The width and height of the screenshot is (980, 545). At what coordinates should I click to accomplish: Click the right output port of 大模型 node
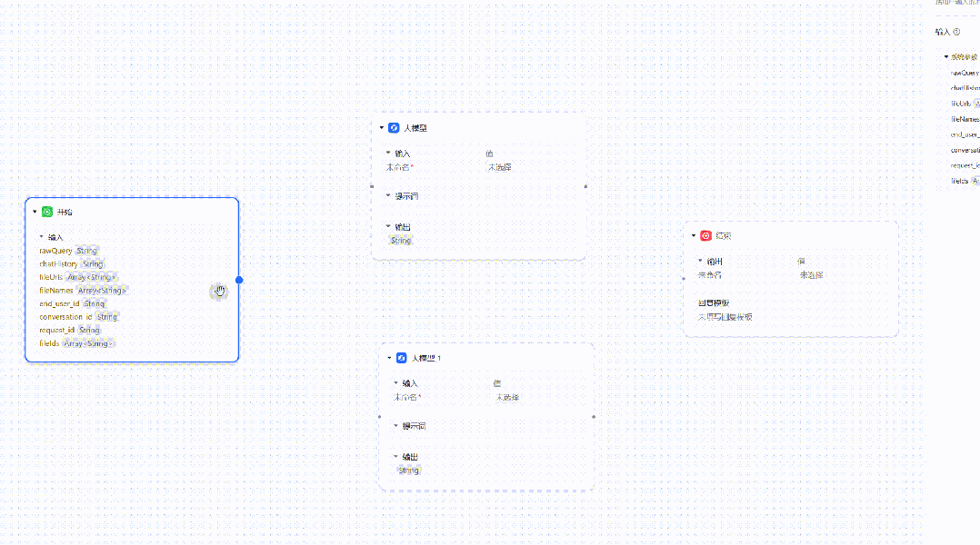click(x=585, y=186)
